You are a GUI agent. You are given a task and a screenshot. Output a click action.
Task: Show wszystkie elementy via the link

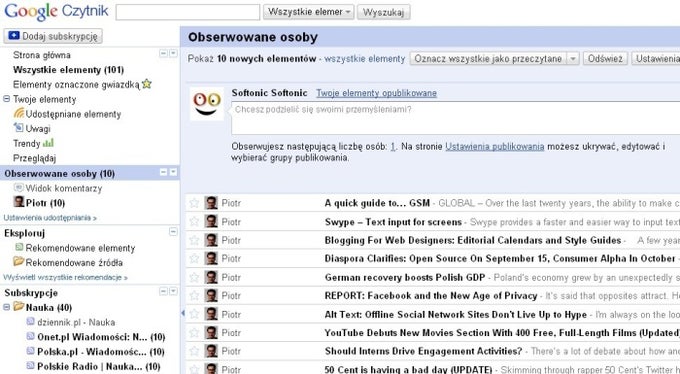click(365, 59)
